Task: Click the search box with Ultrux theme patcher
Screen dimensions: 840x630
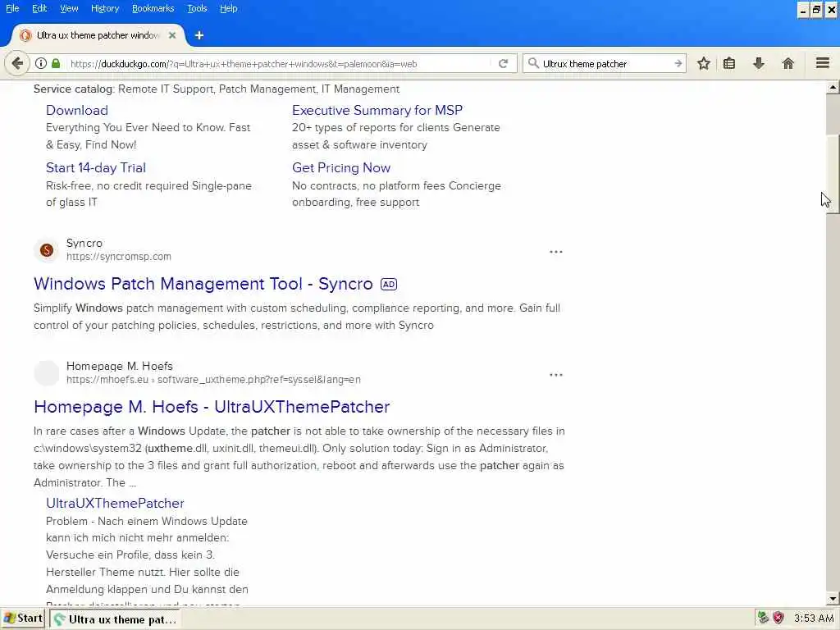Action: click(605, 64)
